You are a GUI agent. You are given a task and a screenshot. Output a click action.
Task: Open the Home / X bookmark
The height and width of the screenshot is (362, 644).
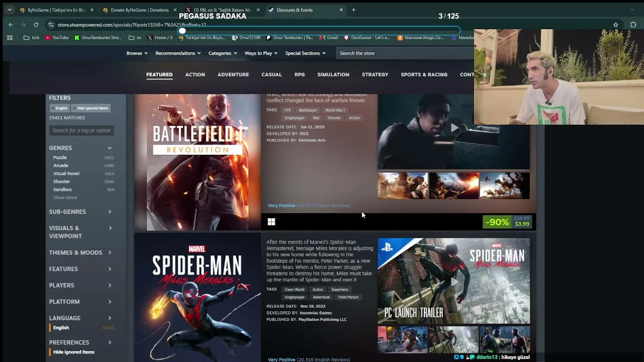pos(160,38)
